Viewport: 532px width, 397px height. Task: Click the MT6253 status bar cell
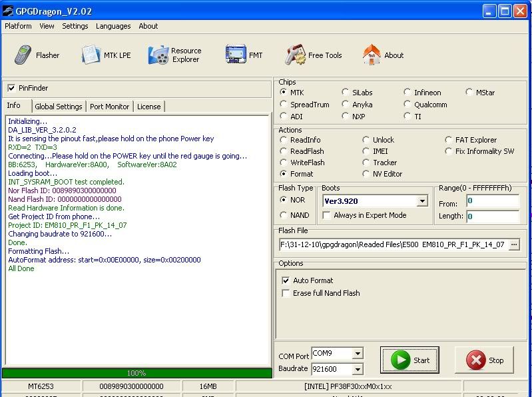pos(41,386)
